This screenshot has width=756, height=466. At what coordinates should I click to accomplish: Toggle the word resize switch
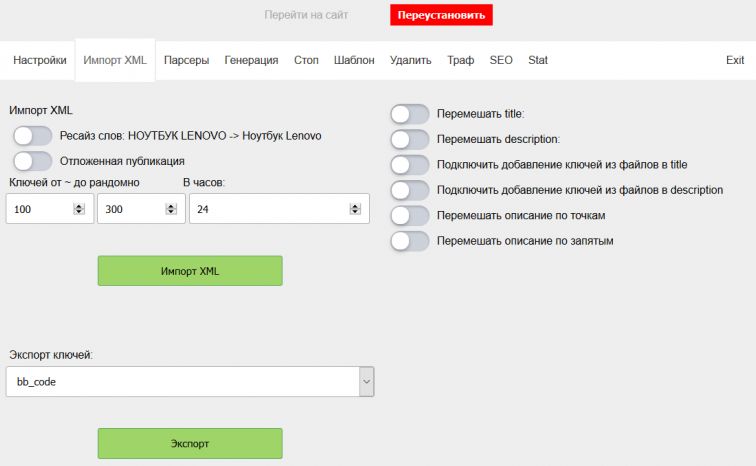pyautogui.click(x=32, y=136)
